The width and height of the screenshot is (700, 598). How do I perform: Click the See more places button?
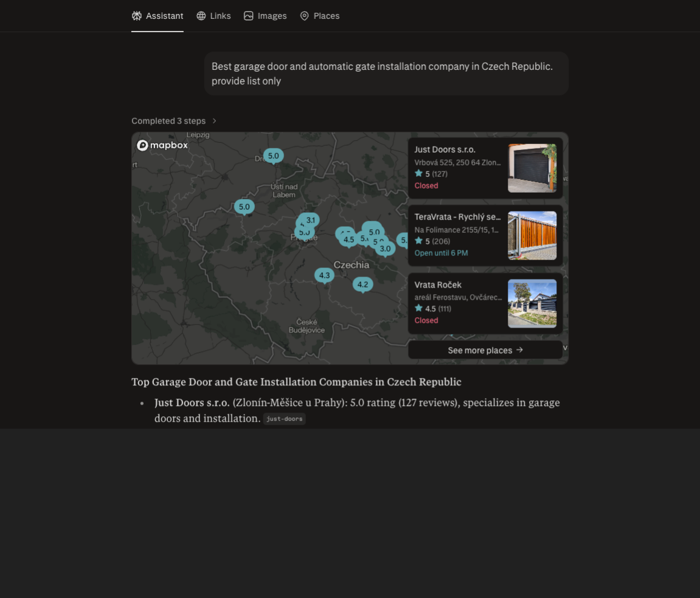[x=485, y=350]
